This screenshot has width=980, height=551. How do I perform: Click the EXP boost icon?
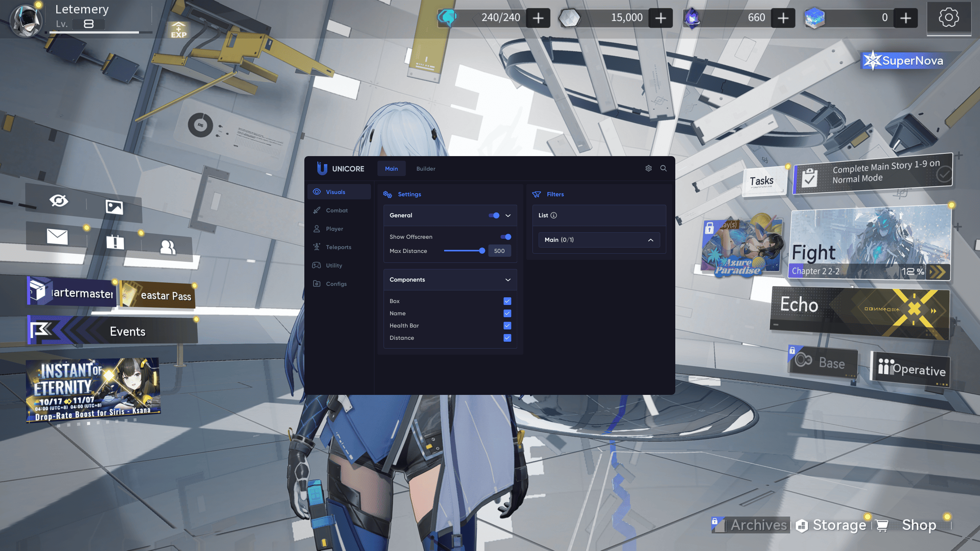point(179,30)
